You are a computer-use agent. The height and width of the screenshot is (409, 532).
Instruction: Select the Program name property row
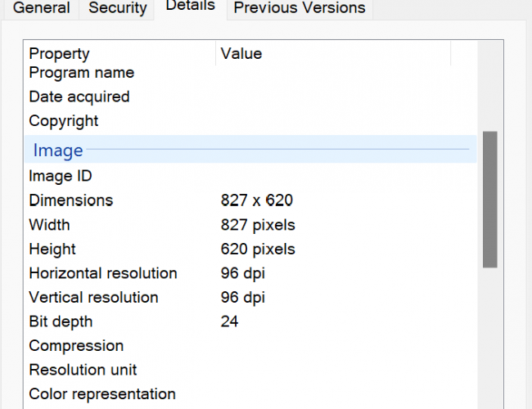pos(81,73)
